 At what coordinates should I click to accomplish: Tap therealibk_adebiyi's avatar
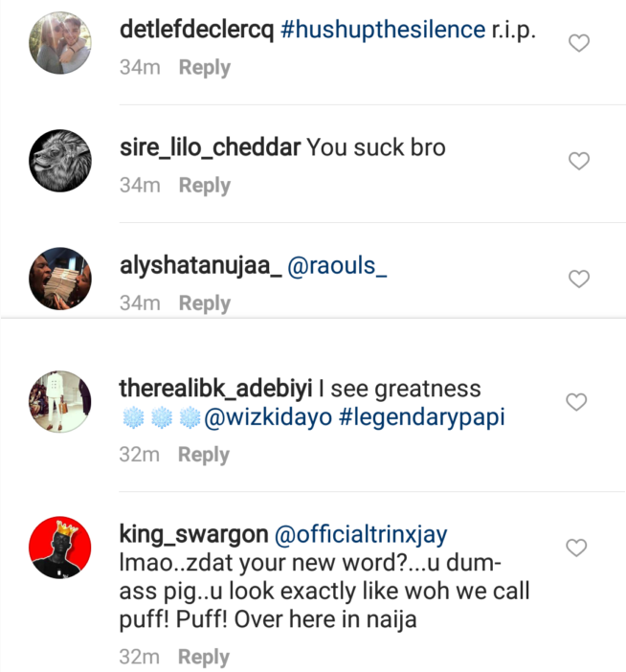(60, 402)
